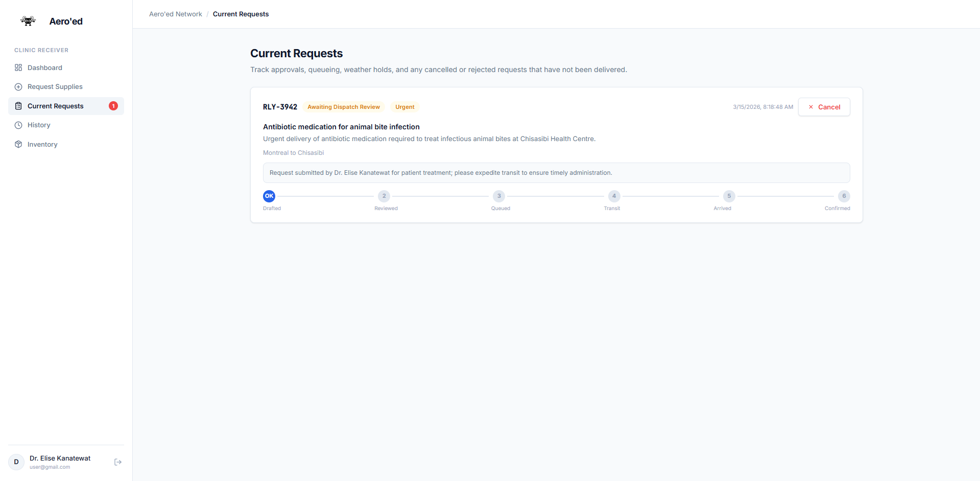Open the Dashboard menu item
The height and width of the screenshot is (481, 980).
pos(66,67)
